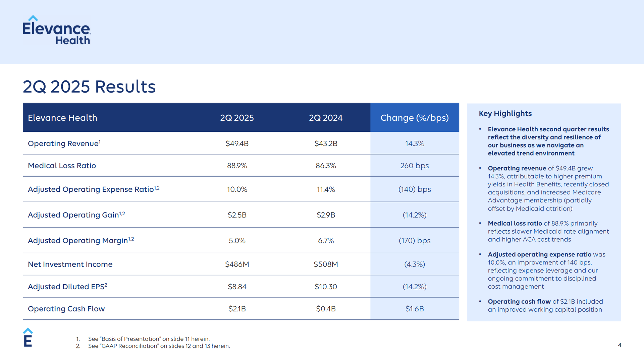Click the '$486M' table cell
This screenshot has height=360, width=644.
click(x=237, y=264)
